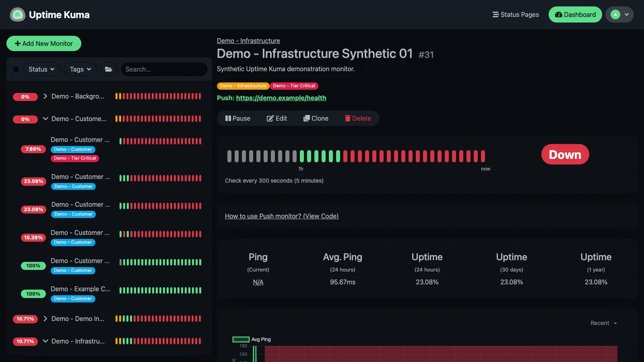Click the 100% badge of Demo - Example C...
Viewport: 644px width, 362px height.
(33, 294)
